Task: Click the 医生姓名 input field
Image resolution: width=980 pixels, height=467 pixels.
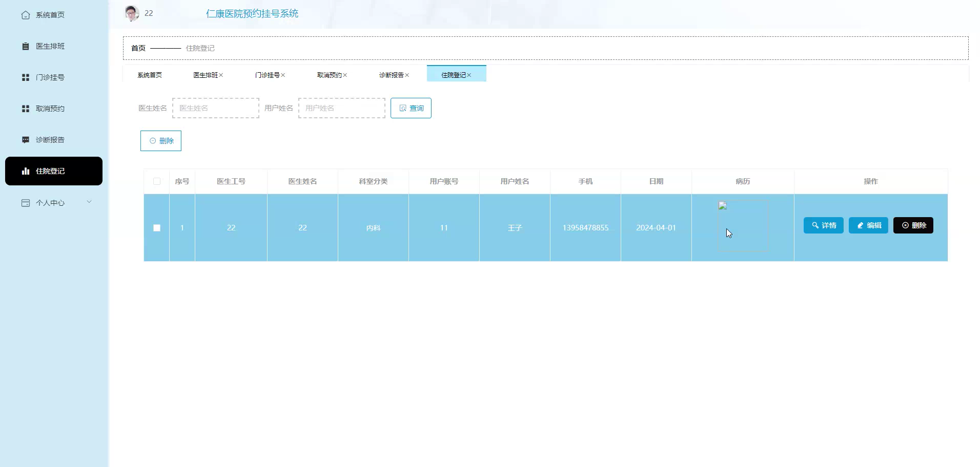Action: (x=215, y=108)
